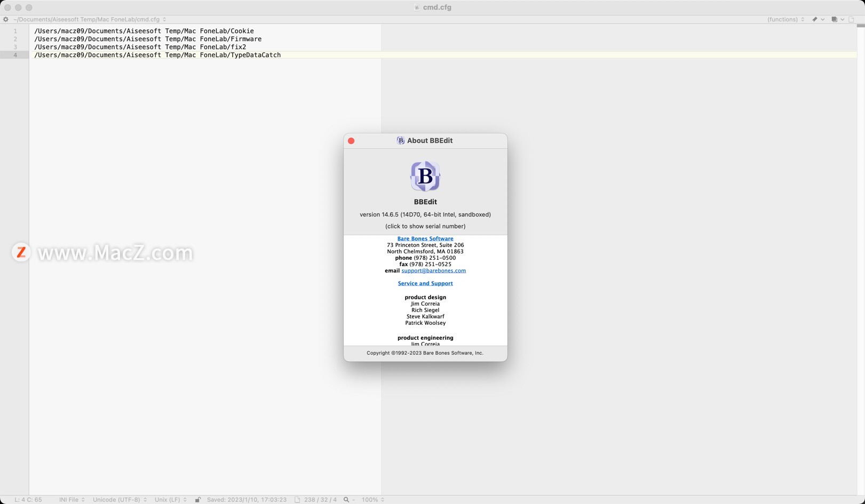Place cursor in the Firmware path line
The image size is (865, 504).
pos(148,39)
